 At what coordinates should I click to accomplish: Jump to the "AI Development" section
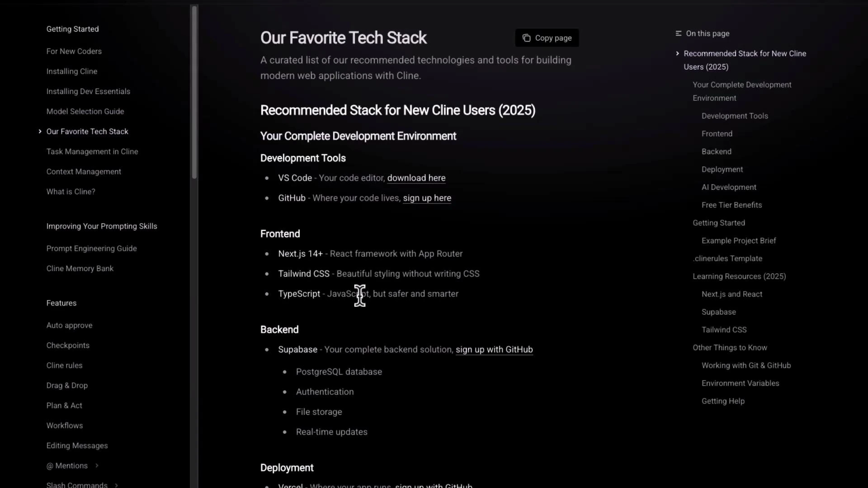coord(729,187)
